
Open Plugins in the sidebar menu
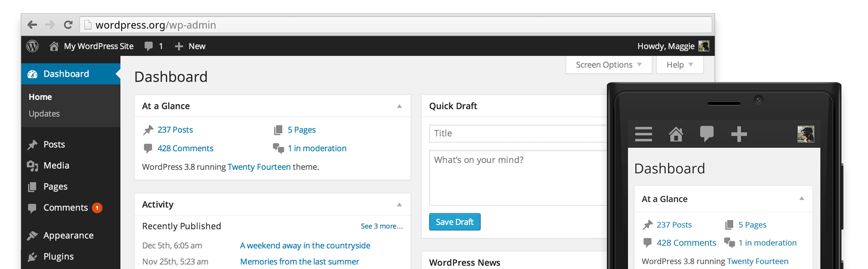coord(59,256)
